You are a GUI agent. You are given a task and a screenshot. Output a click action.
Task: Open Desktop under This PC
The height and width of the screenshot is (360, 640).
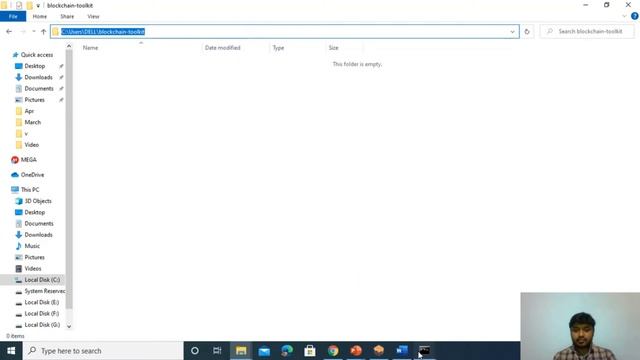35,212
